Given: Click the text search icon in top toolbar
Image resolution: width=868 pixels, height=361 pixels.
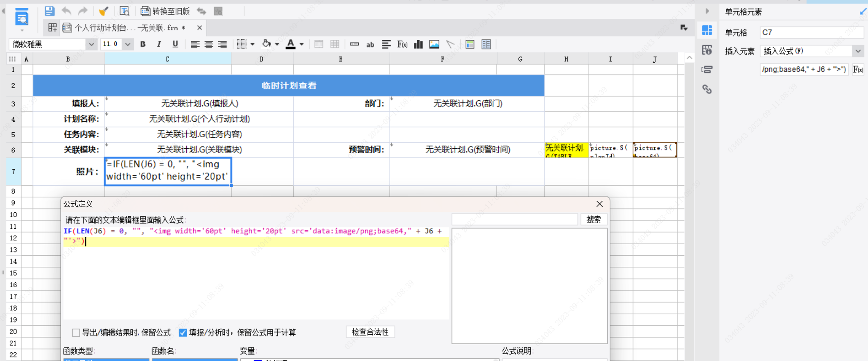Looking at the screenshot, I should click(124, 11).
